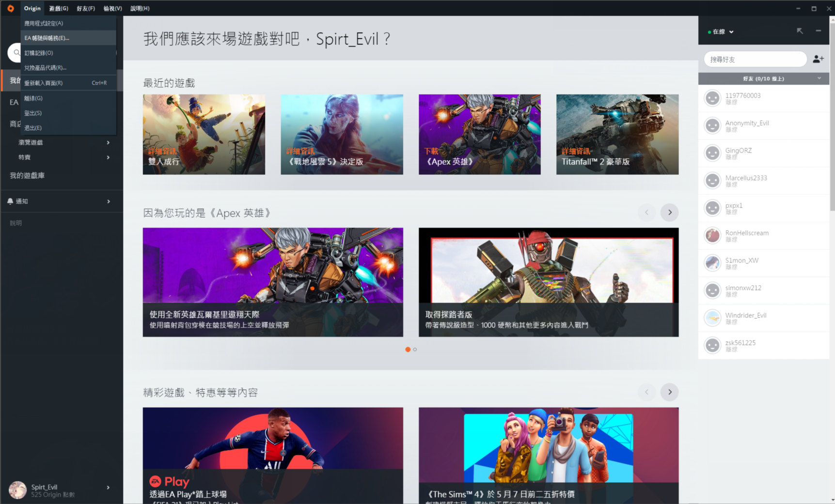Open 詳細資訊 for 雙人成行
This screenshot has height=504, width=835.
pyautogui.click(x=162, y=151)
